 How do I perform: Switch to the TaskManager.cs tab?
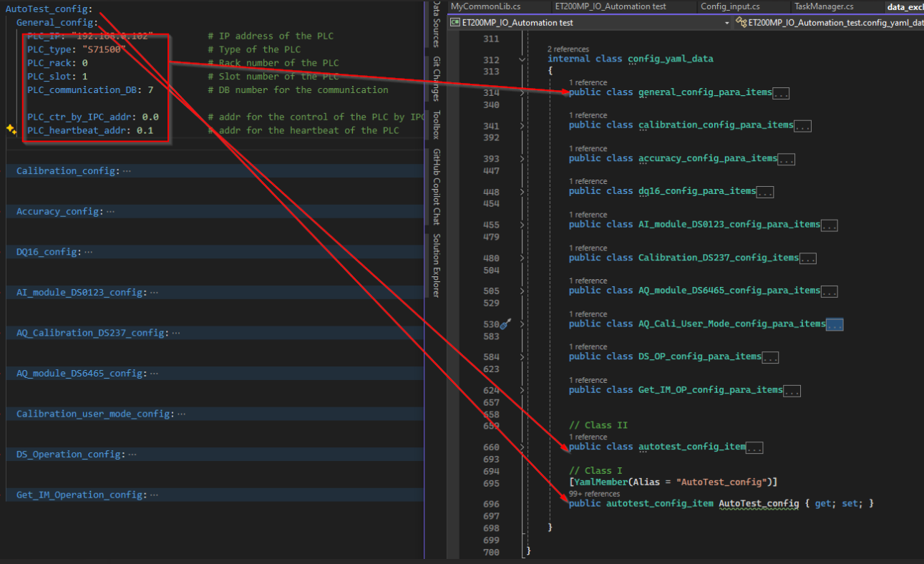pyautogui.click(x=824, y=6)
